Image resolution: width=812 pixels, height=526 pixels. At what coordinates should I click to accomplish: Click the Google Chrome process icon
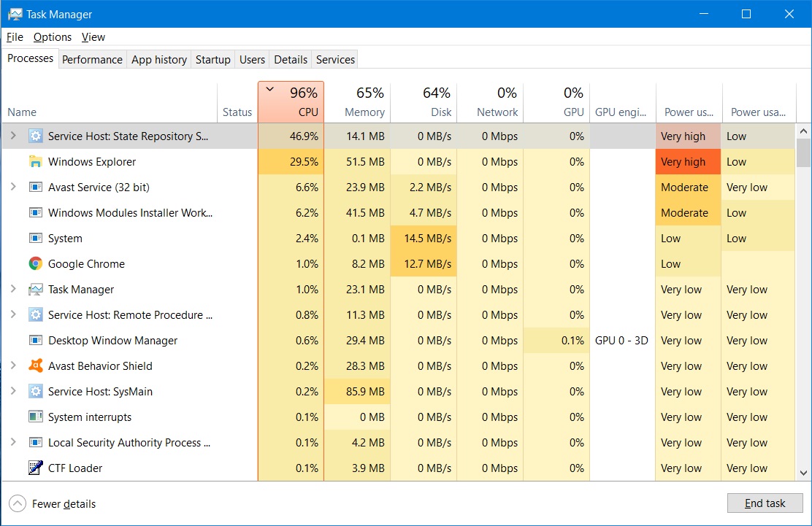(36, 263)
